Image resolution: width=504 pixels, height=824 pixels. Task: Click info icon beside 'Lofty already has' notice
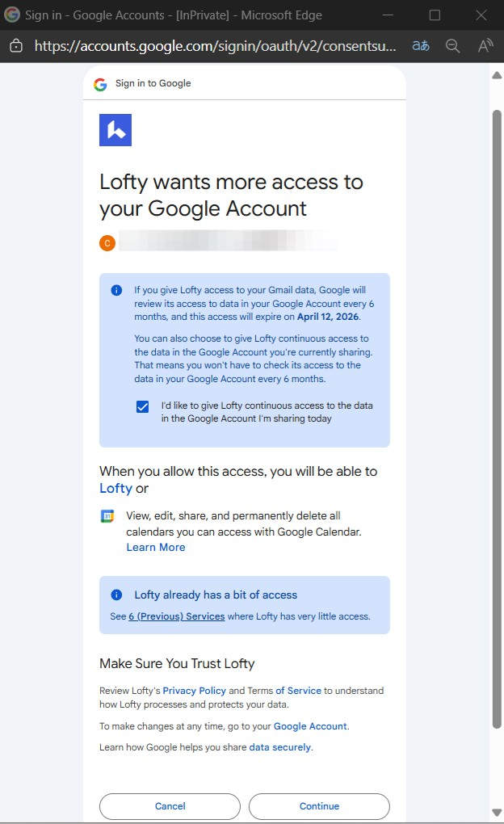coord(117,595)
